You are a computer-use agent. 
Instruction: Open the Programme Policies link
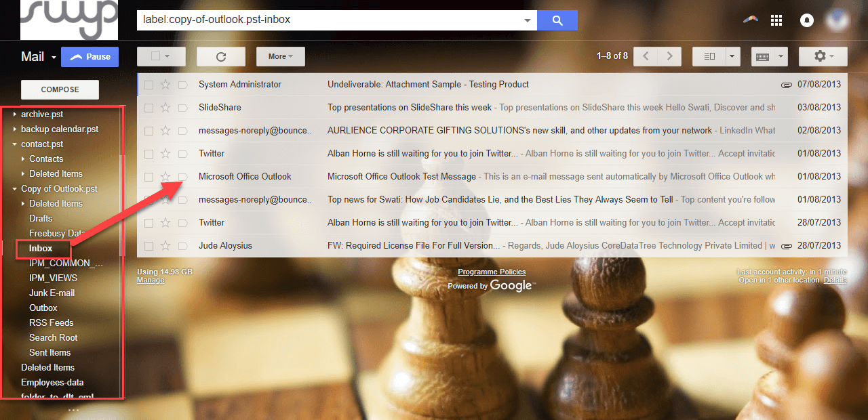(492, 272)
